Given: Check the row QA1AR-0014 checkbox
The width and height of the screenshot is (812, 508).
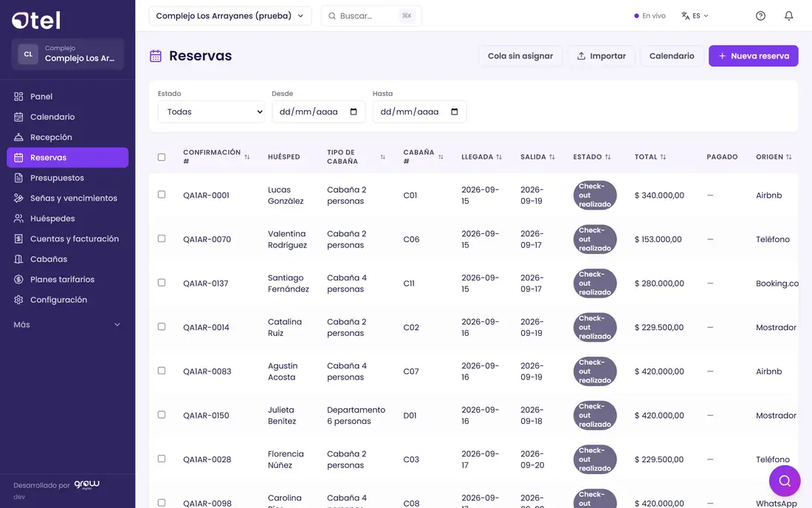Looking at the screenshot, I should click(x=162, y=327).
